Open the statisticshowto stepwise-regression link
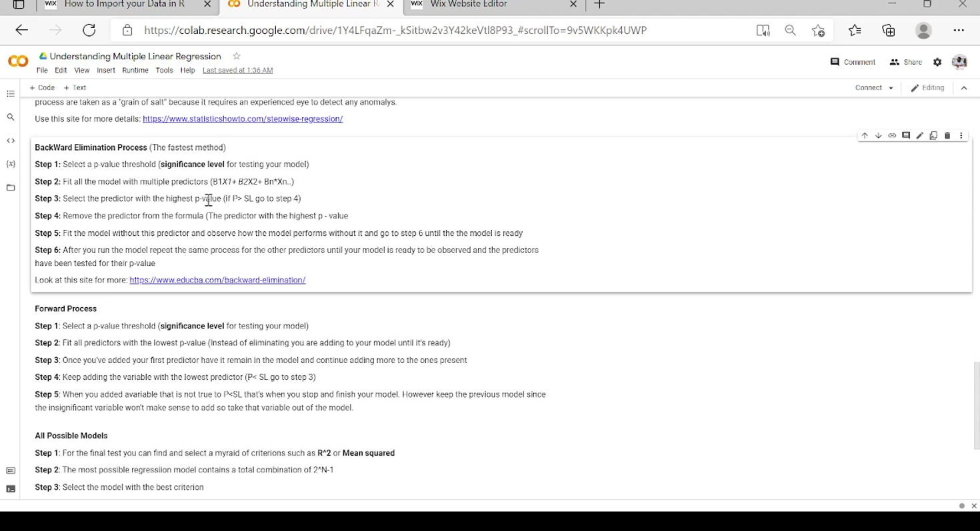980x531 pixels. (243, 119)
